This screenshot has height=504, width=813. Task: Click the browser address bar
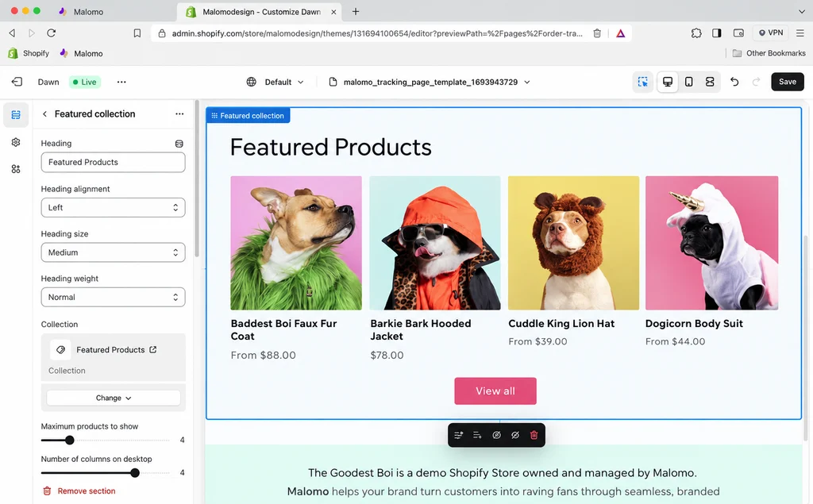tap(377, 33)
